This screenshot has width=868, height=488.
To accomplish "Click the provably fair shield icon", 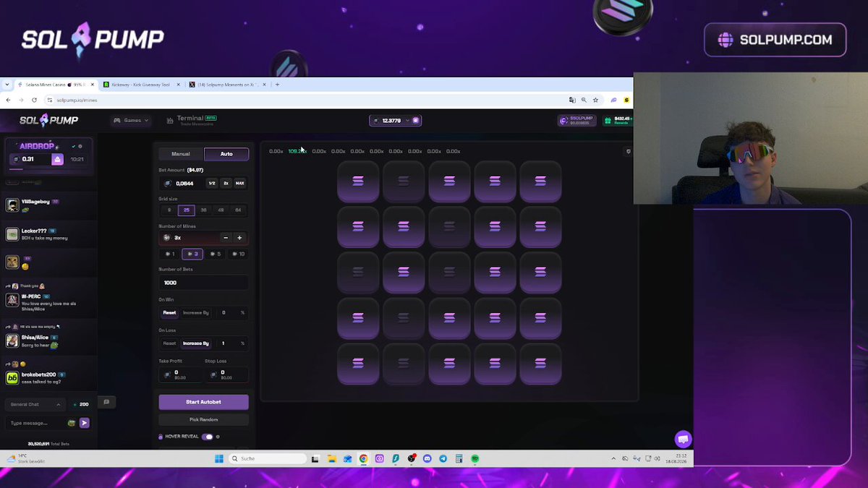I will (629, 152).
